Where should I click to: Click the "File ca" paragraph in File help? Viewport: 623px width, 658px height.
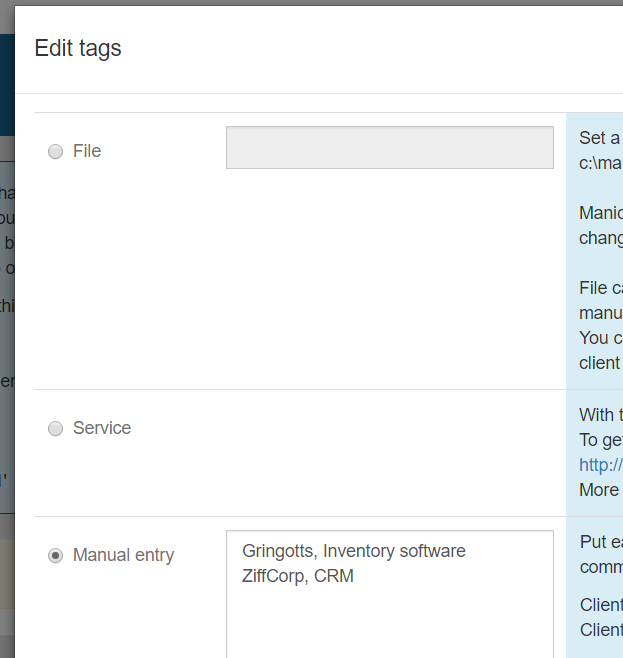(600, 288)
